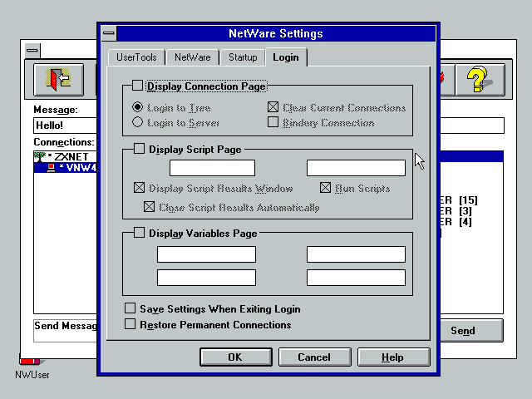Switch to the UserTools tab
The width and height of the screenshot is (532, 399).
pyautogui.click(x=136, y=57)
